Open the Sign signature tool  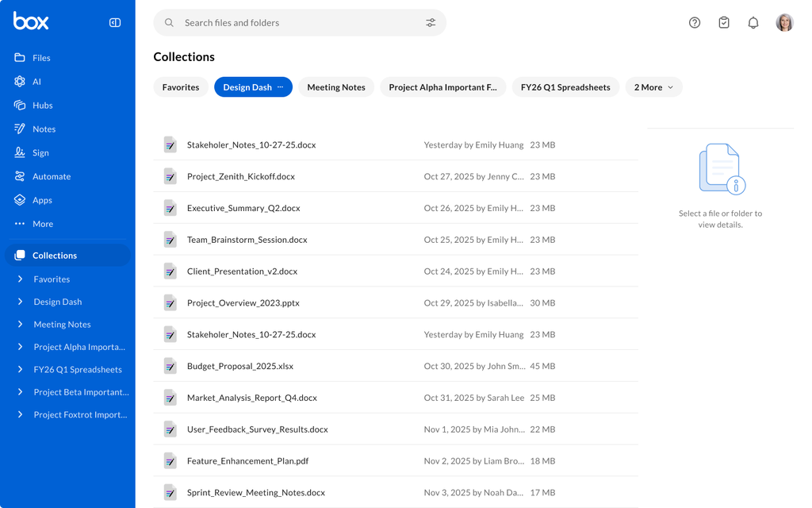31,153
